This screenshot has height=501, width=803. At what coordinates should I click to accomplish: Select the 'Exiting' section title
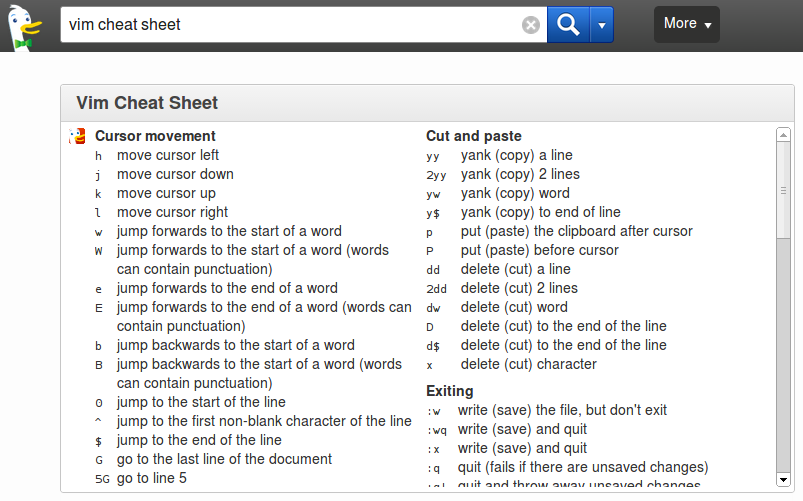(x=450, y=391)
